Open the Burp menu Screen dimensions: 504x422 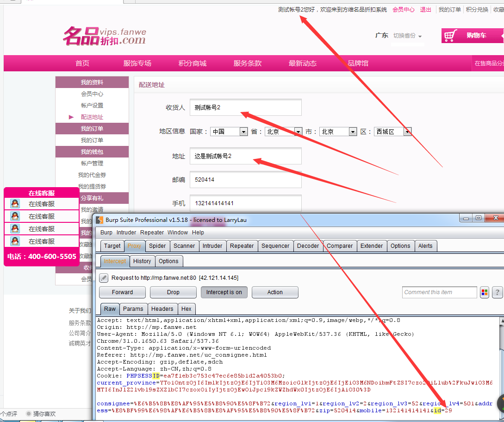(x=106, y=232)
